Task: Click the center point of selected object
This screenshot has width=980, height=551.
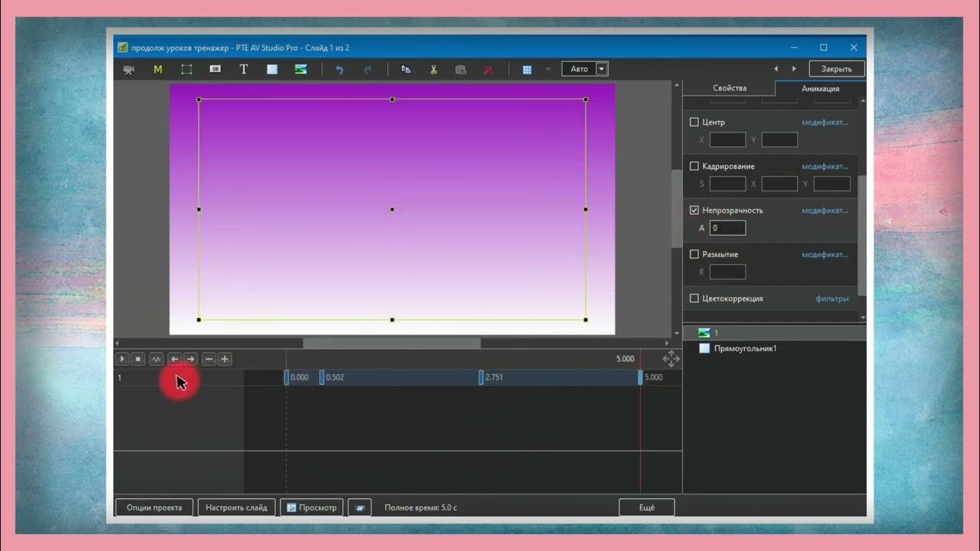Action: tap(392, 209)
